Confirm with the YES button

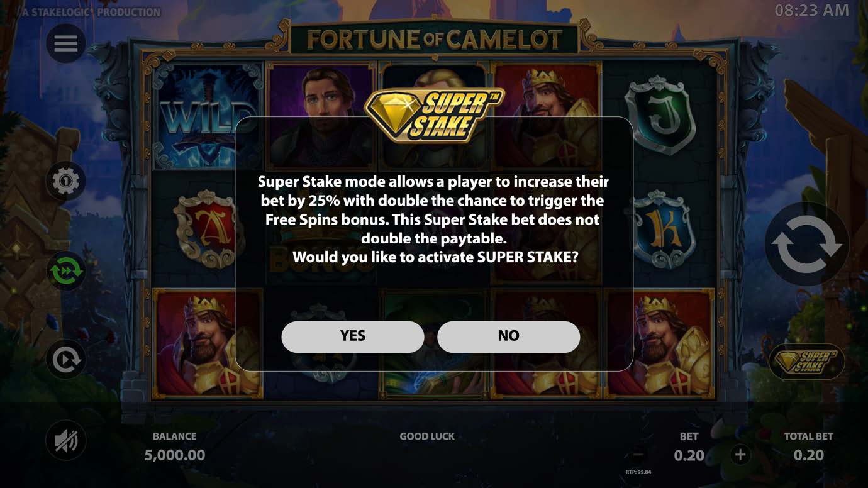353,336
